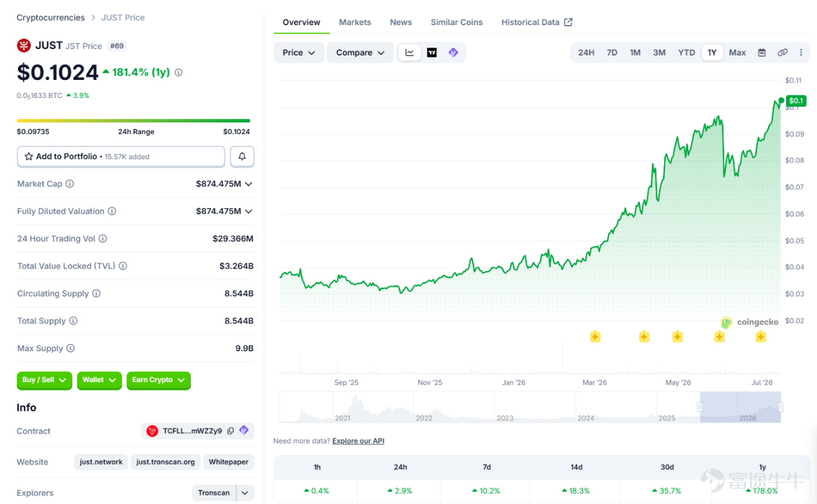Viewport: 817px width, 504px height.
Task: Click the #69 rank badge
Action: pos(117,46)
